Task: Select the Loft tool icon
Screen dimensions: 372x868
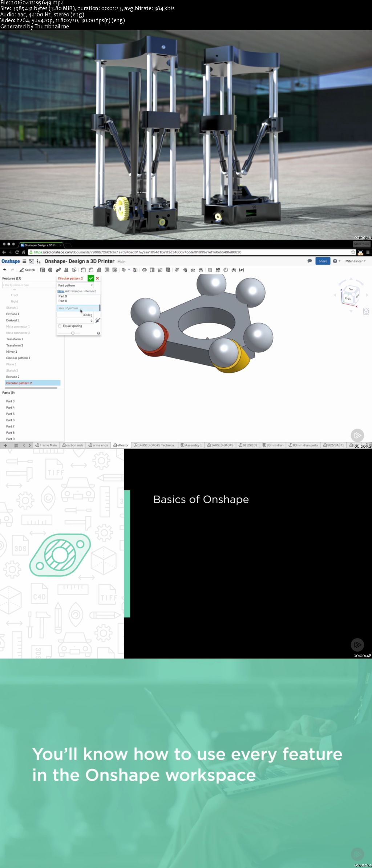Action: click(x=66, y=270)
